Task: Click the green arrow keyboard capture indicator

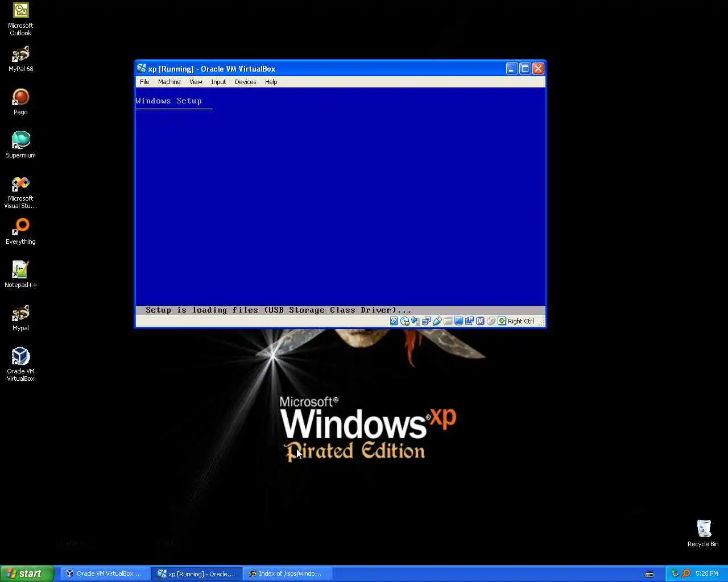Action: coord(502,321)
